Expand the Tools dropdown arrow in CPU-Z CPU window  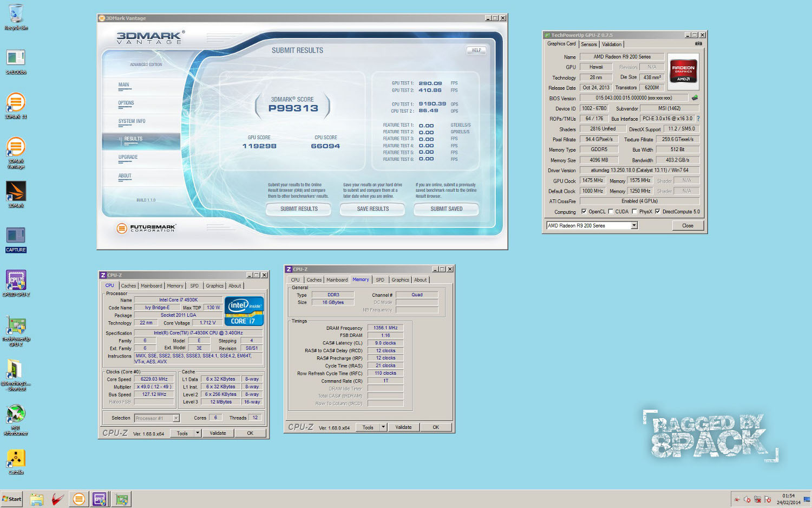pyautogui.click(x=198, y=433)
